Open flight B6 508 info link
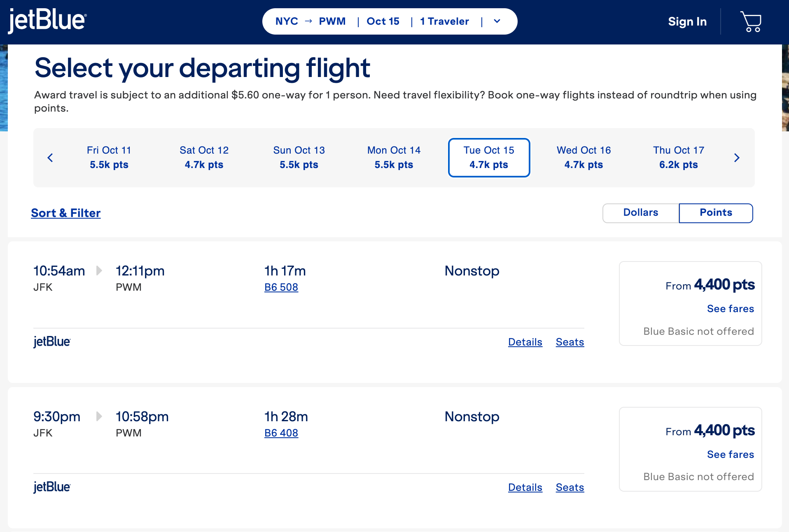This screenshot has height=532, width=789. tap(281, 287)
